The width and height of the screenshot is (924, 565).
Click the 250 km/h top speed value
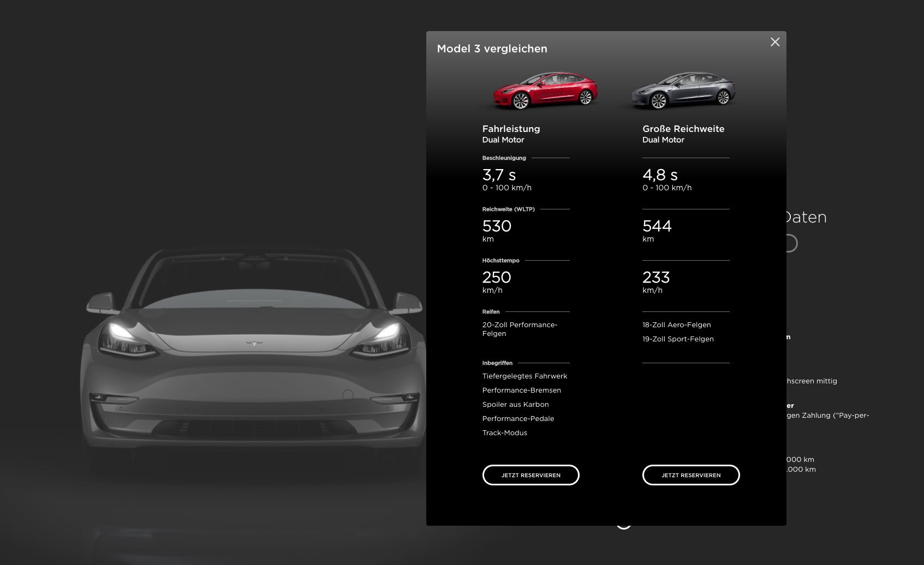[497, 277]
